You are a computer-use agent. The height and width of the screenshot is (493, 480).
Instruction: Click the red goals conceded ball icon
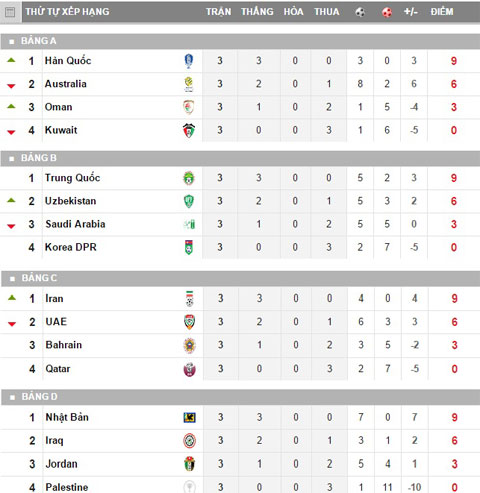click(387, 12)
